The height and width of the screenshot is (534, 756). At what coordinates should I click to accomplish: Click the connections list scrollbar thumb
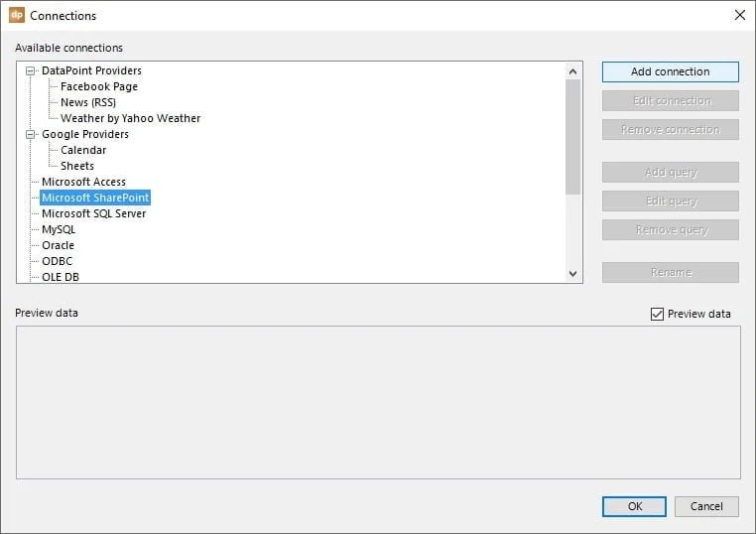572,138
